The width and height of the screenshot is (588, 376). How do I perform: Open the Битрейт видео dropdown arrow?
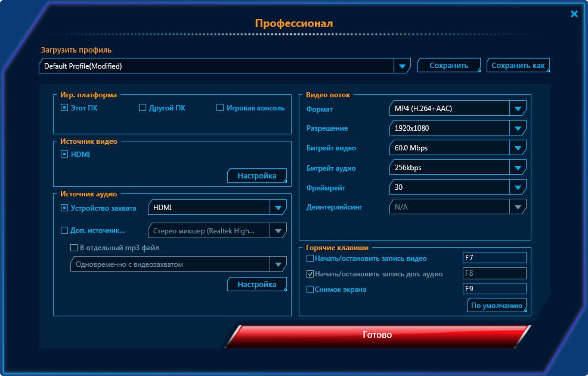coord(518,148)
